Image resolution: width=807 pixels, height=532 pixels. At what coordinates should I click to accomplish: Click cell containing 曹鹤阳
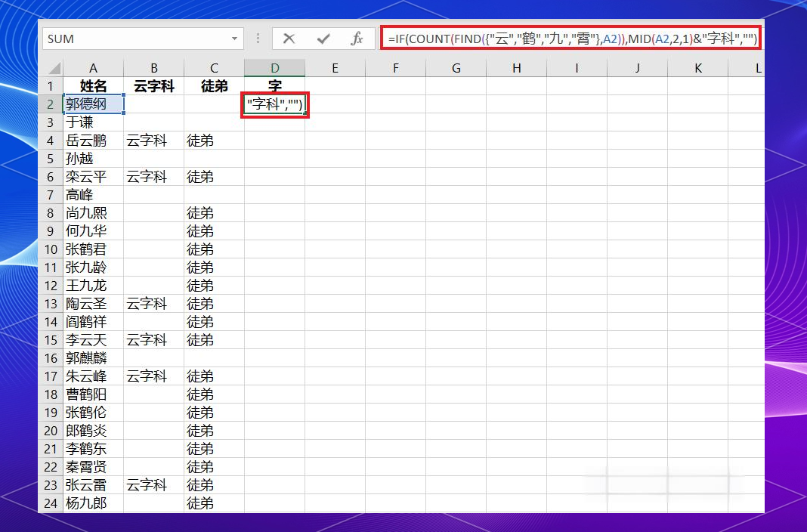click(x=93, y=394)
